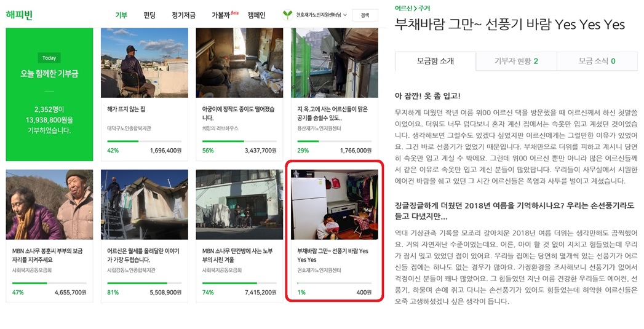Switch to the 모금 소식 tab
The height and width of the screenshot is (329, 644).
(x=597, y=61)
